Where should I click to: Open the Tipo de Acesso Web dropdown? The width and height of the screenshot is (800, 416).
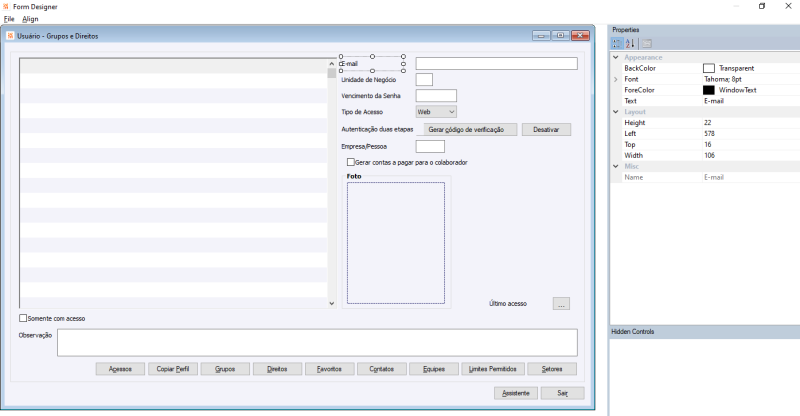tap(436, 112)
